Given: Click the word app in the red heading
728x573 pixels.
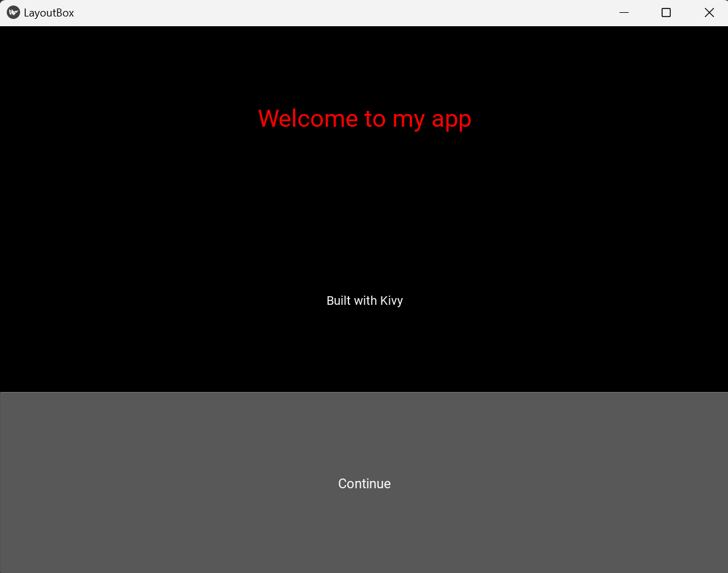Looking at the screenshot, I should [x=451, y=119].
